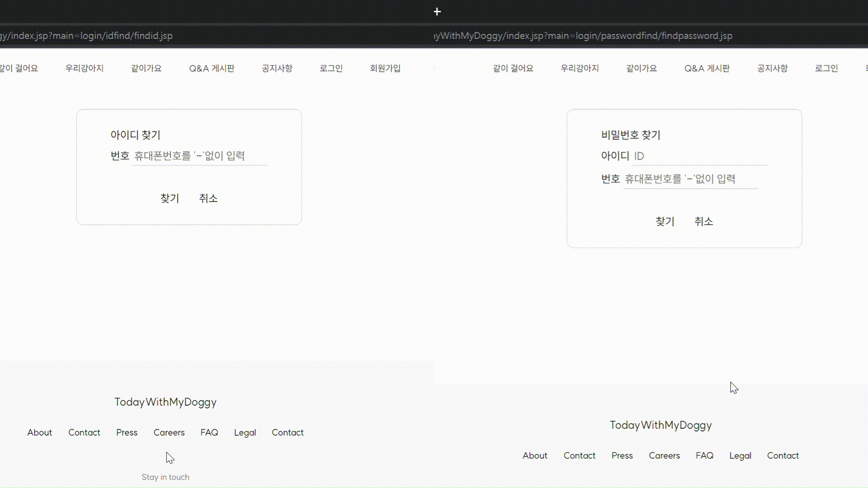Click 취소 on the 비밀번호 찾기 form

click(x=704, y=221)
